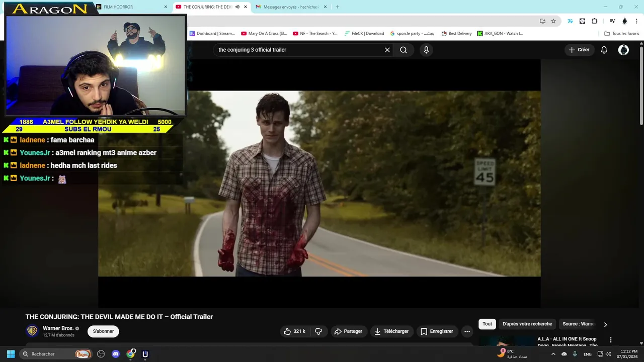Open a new browser tab
Screen dimensions: 644x362
pos(337,7)
